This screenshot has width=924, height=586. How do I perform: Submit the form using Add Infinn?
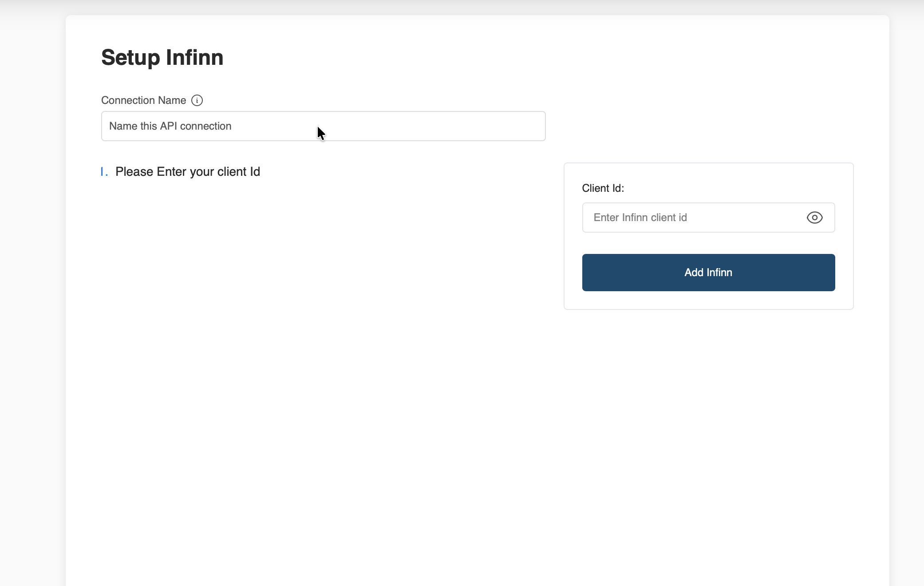tap(708, 273)
